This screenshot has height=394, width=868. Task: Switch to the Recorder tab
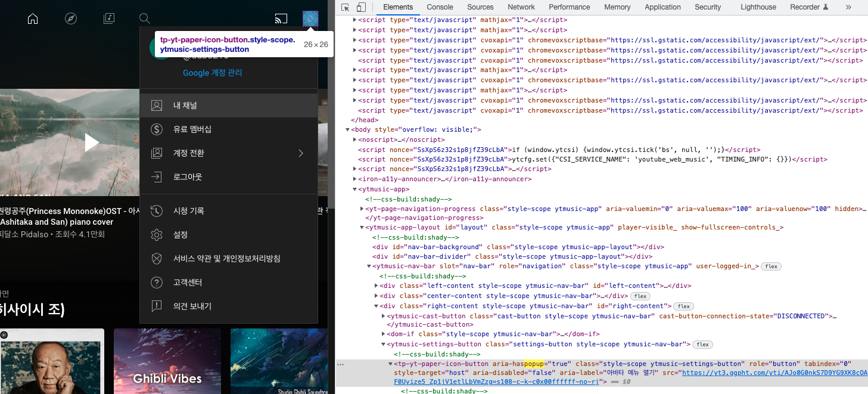809,7
